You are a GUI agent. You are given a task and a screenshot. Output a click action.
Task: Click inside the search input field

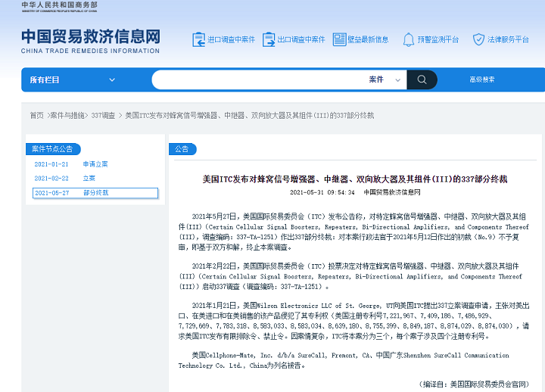(259, 79)
